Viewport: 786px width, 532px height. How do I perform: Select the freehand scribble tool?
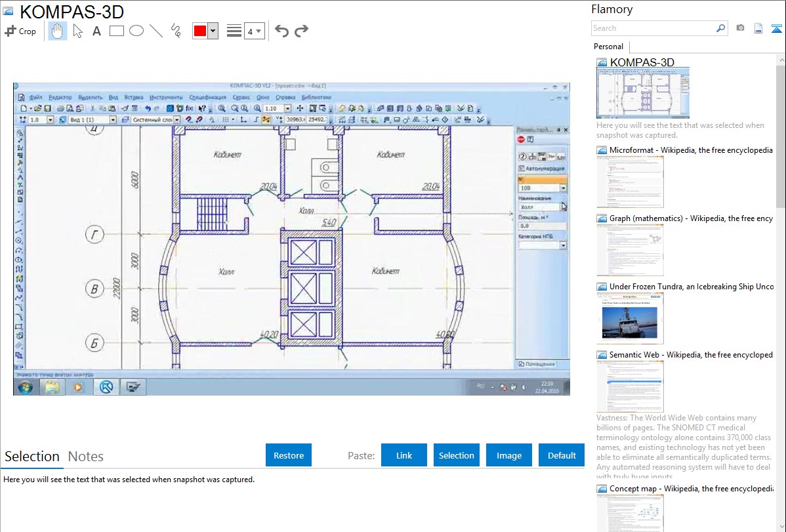(175, 31)
